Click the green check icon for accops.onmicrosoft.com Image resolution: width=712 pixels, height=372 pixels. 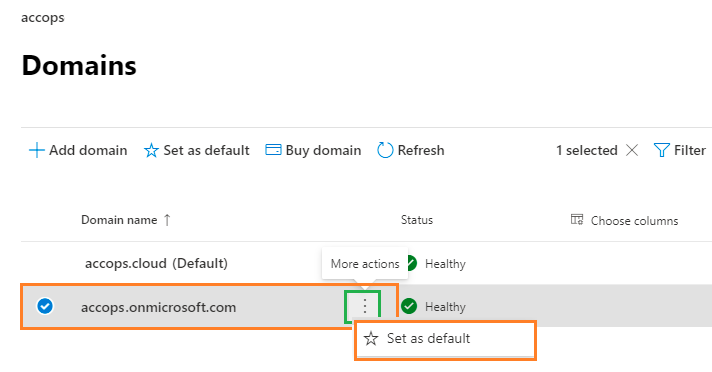(409, 306)
